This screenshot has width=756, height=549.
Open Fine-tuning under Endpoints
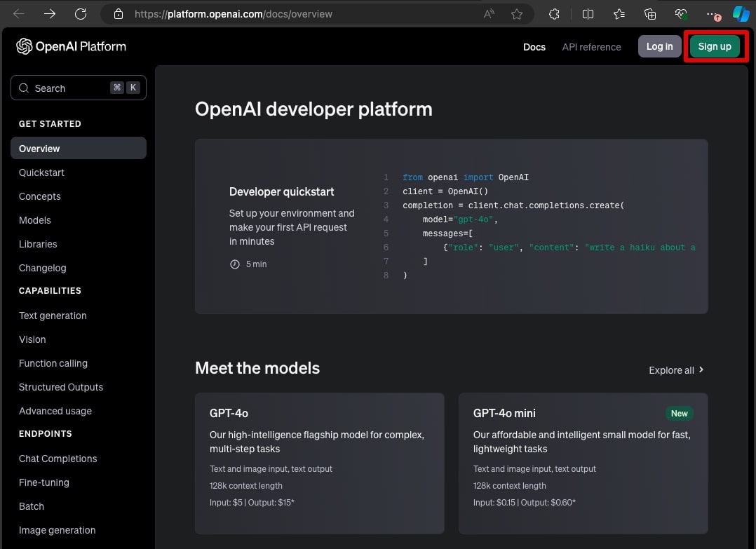click(x=44, y=482)
